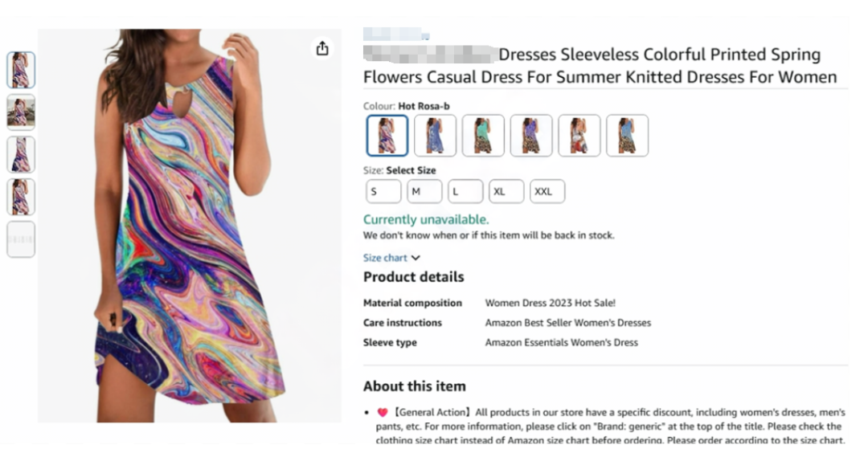Viewport: 868px width, 461px height.
Task: Select the XL size button
Action: coord(506,191)
